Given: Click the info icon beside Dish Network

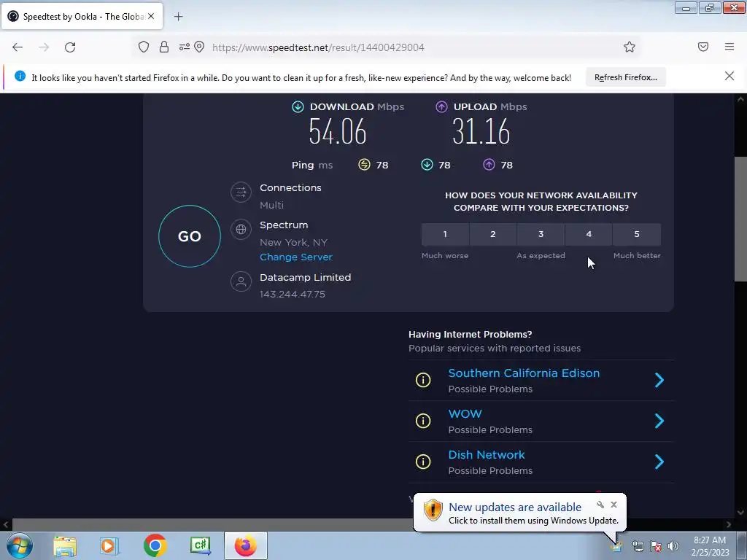Looking at the screenshot, I should coord(423,462).
